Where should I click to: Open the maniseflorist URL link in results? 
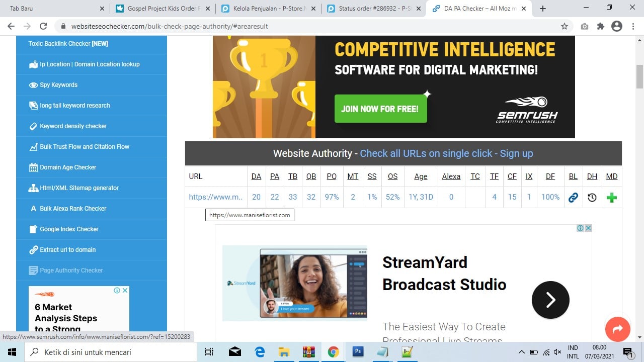tap(215, 198)
